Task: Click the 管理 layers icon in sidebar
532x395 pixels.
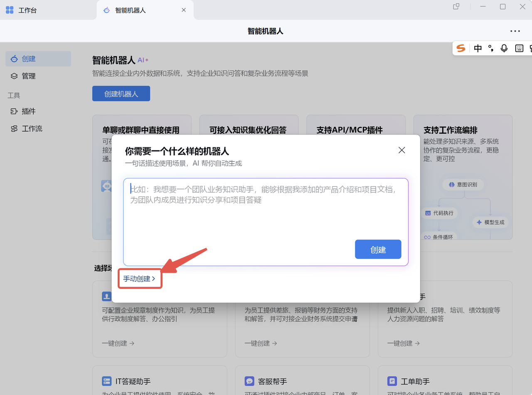Action: pyautogui.click(x=14, y=76)
